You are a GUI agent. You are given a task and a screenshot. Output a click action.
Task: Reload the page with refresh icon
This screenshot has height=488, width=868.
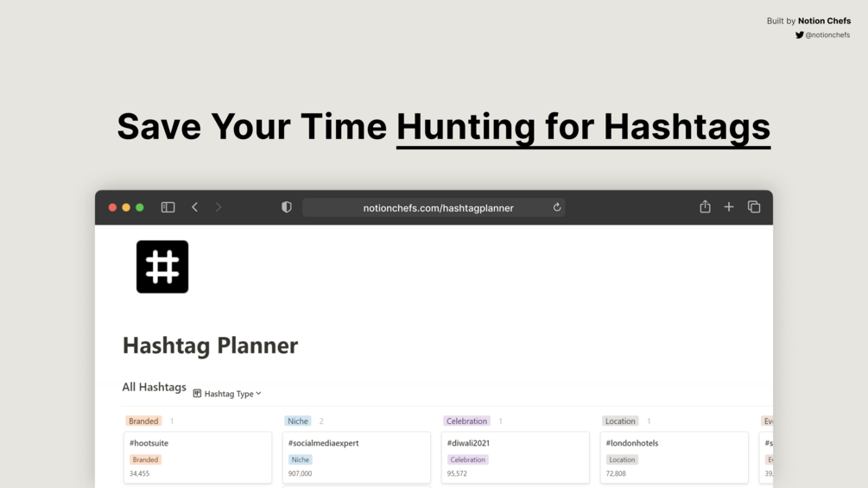pyautogui.click(x=557, y=207)
